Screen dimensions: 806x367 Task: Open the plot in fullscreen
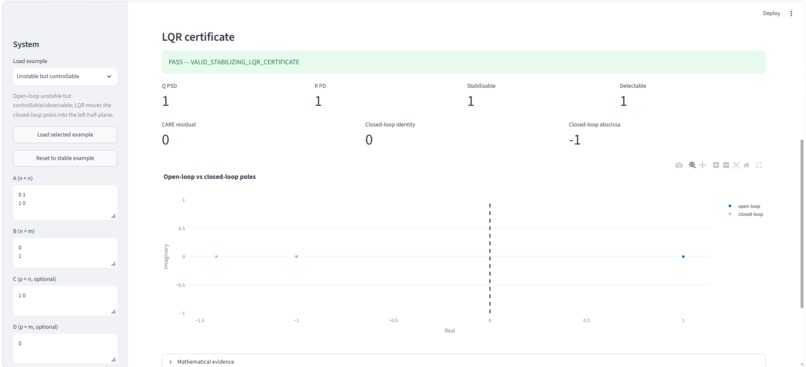[759, 165]
